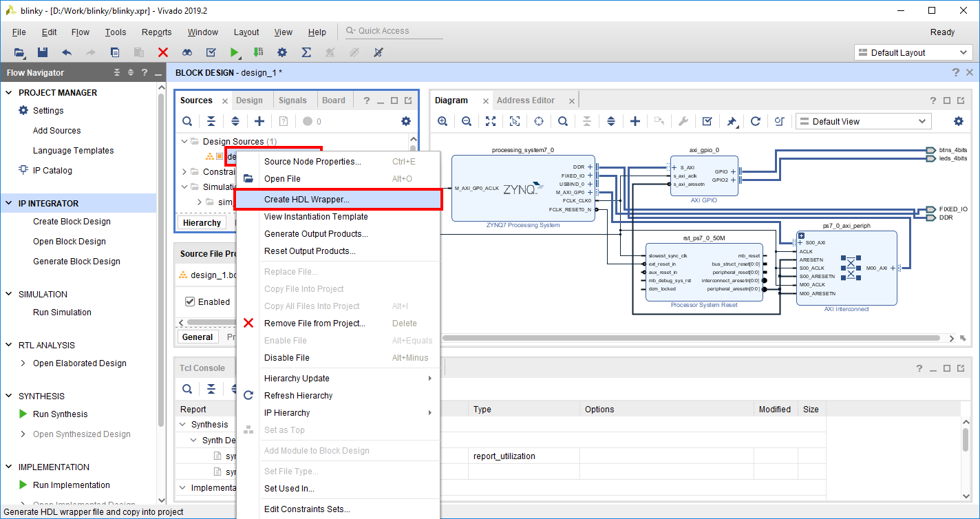The image size is (980, 519).
Task: Collapse the IP INTEGRATOR section
Action: [x=9, y=203]
